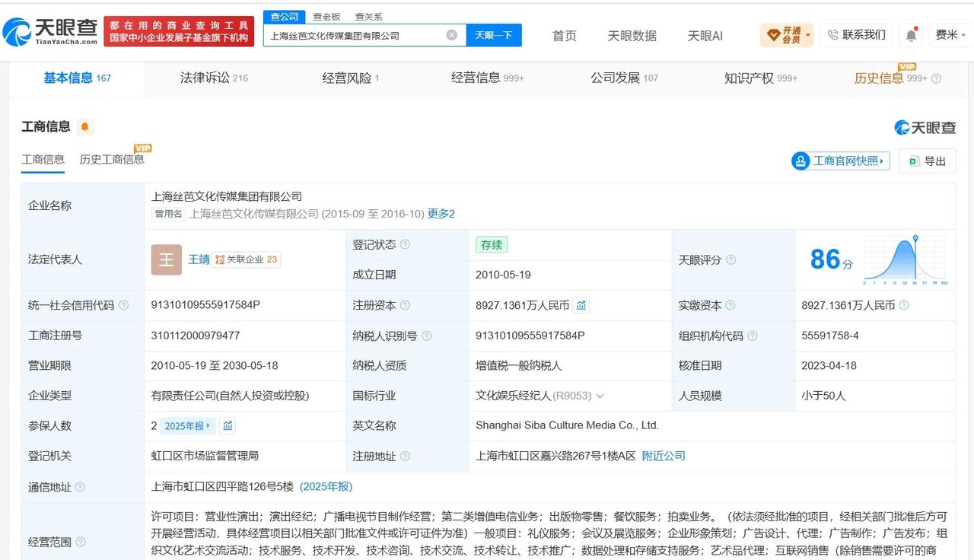
Task: Click the help icon beside 纳税人识别号
Action: [426, 336]
